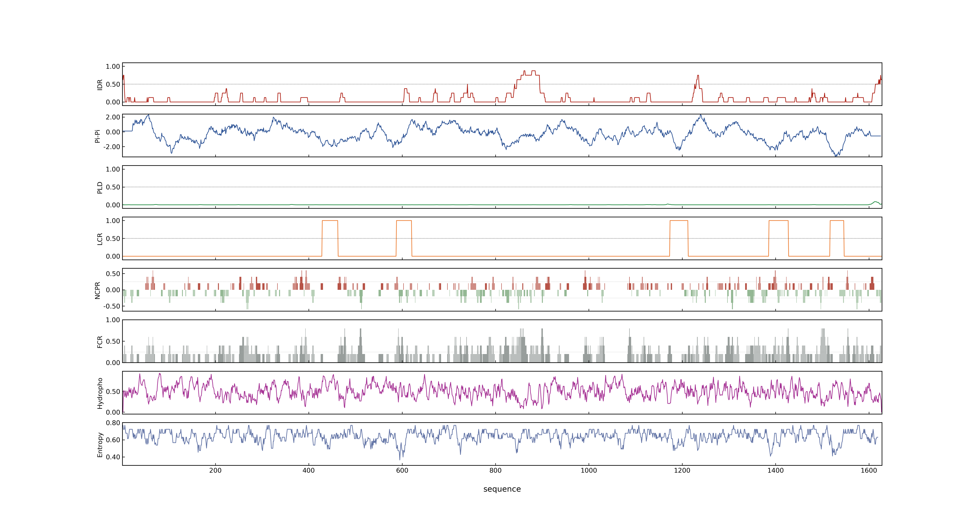Click the IDR y-axis label
This screenshot has width=980, height=523.
click(x=100, y=85)
